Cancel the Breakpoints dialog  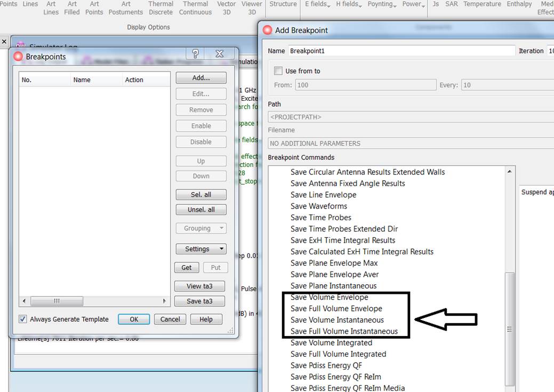(x=170, y=319)
